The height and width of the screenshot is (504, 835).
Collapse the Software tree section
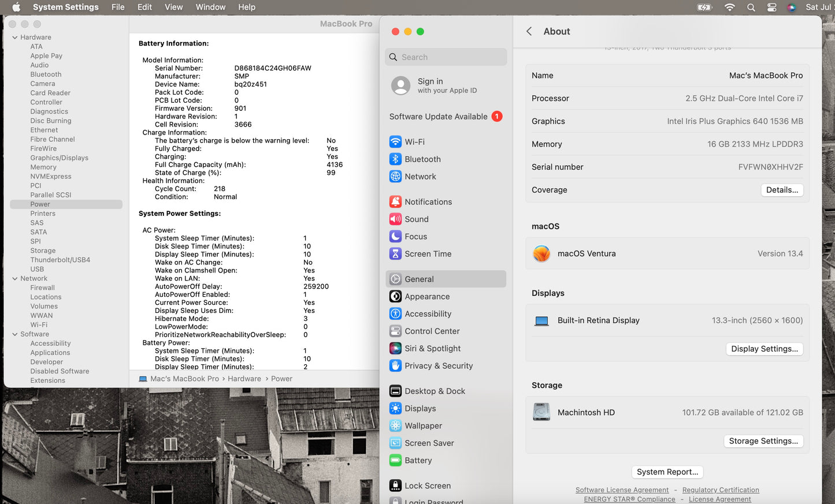pos(14,334)
